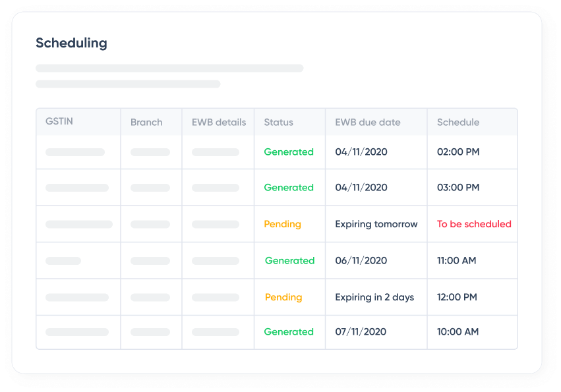Click the GSTIN column header

(59, 122)
